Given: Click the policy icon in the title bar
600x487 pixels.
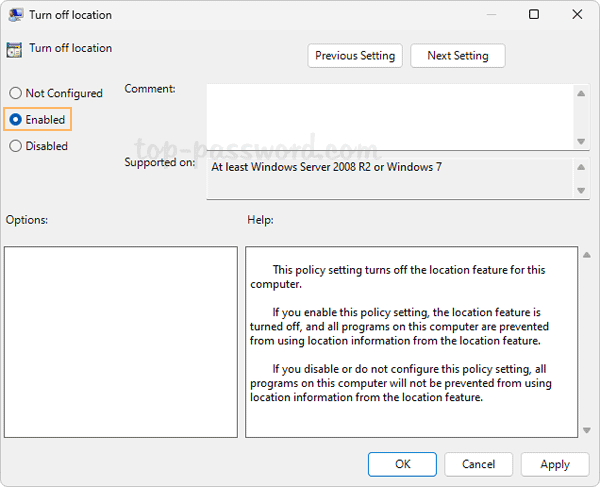Looking at the screenshot, I should click(17, 15).
